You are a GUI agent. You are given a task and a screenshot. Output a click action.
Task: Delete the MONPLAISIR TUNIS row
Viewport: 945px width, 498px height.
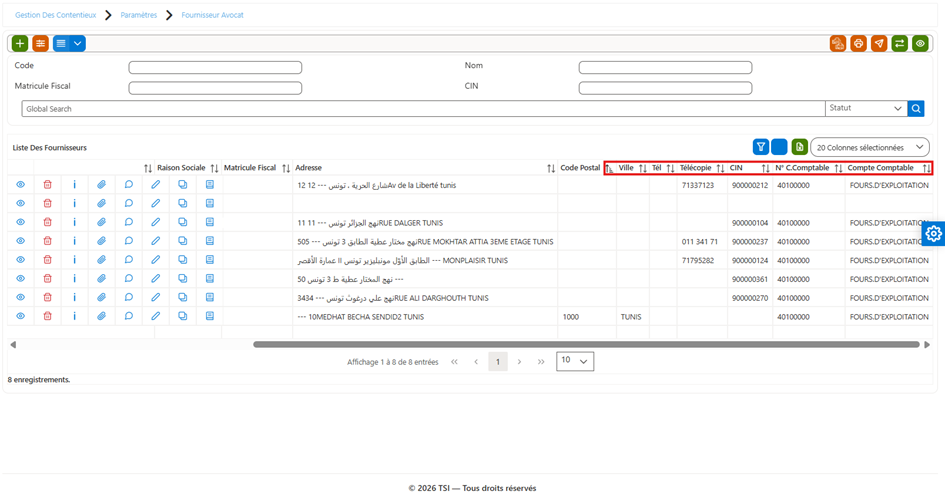(x=48, y=260)
